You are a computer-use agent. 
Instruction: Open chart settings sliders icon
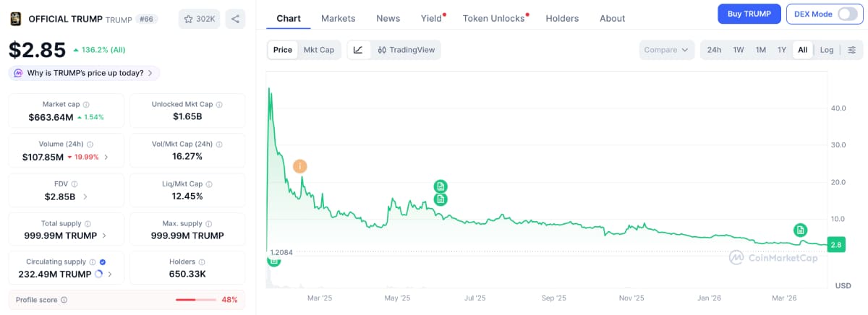(x=851, y=50)
